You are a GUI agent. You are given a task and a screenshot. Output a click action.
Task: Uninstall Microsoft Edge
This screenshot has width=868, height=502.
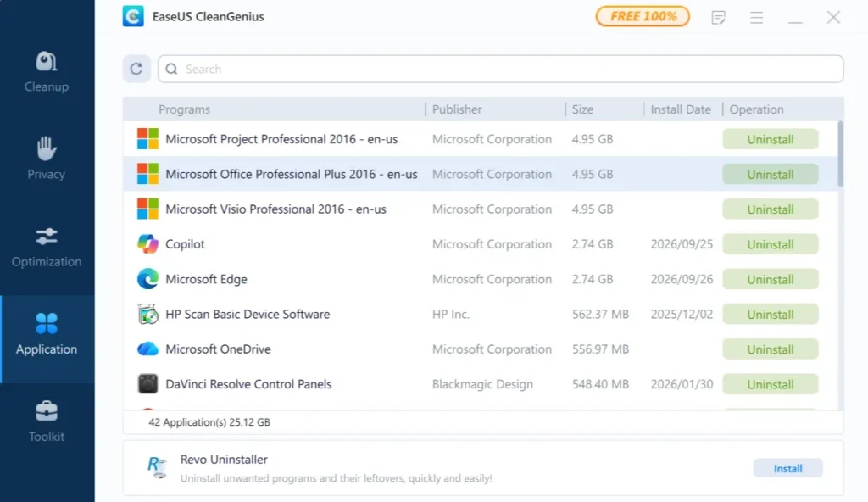[771, 279]
